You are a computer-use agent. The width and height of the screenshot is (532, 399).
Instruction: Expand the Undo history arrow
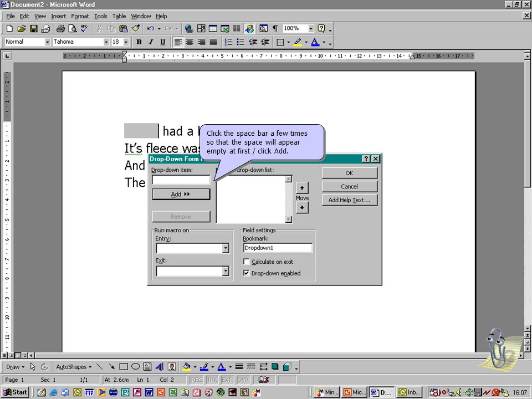click(159, 28)
